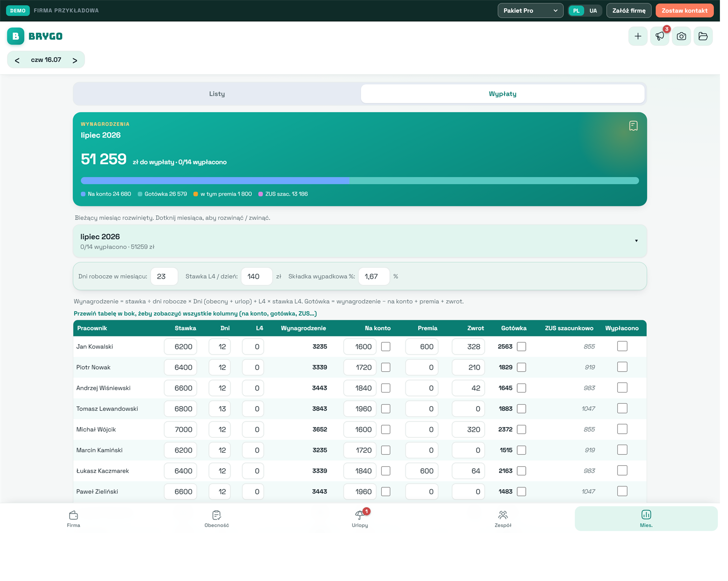Click the Załóż firmę button
The image size is (728, 581).
tap(629, 11)
